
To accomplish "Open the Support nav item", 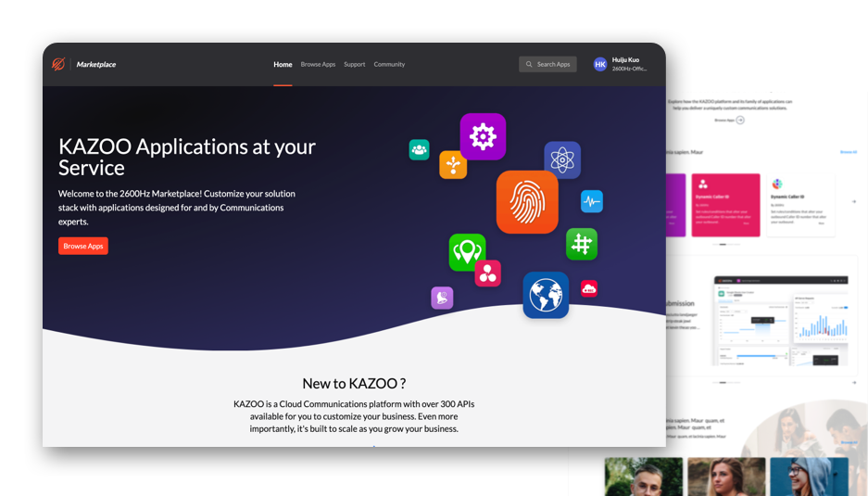I will (x=354, y=64).
